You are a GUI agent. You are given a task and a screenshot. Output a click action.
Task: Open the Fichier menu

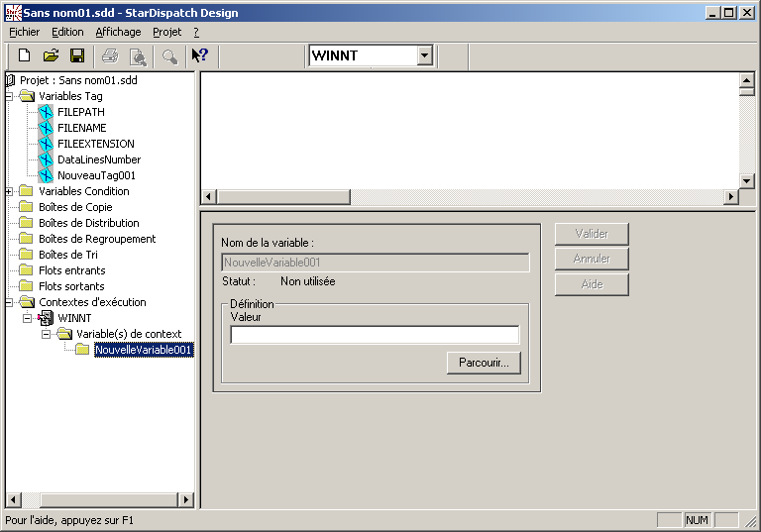click(x=24, y=32)
